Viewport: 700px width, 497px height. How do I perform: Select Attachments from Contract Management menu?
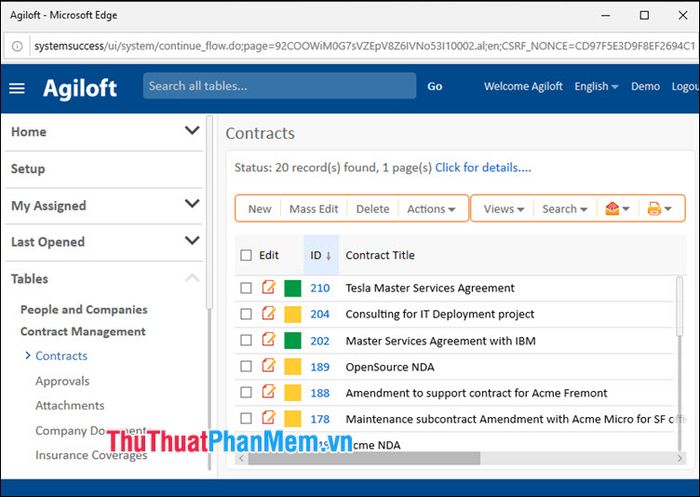click(69, 406)
